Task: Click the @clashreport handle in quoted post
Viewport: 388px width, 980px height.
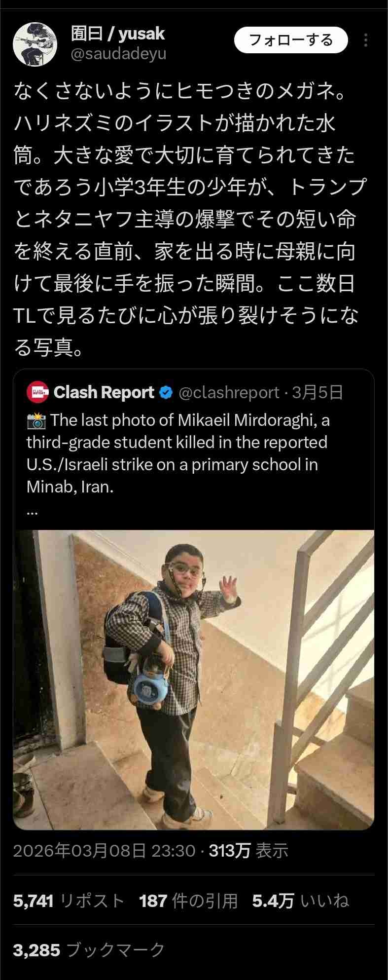Action: pos(229,393)
